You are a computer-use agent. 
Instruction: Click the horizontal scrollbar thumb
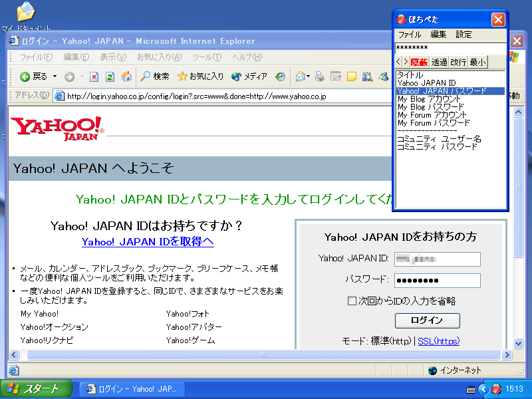(263, 355)
